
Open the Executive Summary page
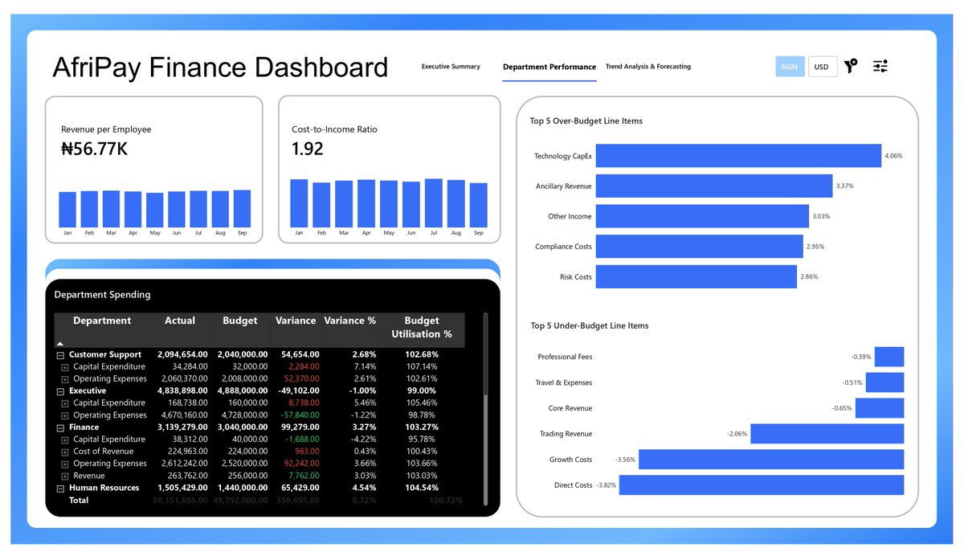tap(451, 67)
